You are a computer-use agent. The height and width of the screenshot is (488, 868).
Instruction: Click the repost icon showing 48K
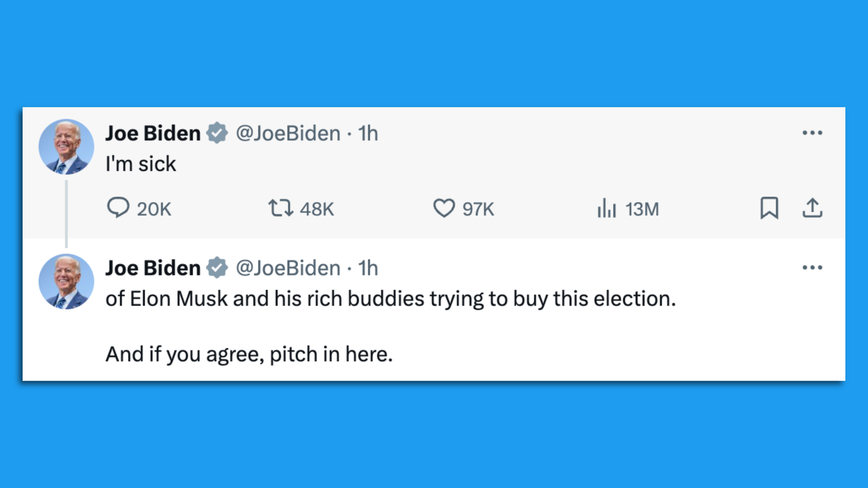(281, 208)
